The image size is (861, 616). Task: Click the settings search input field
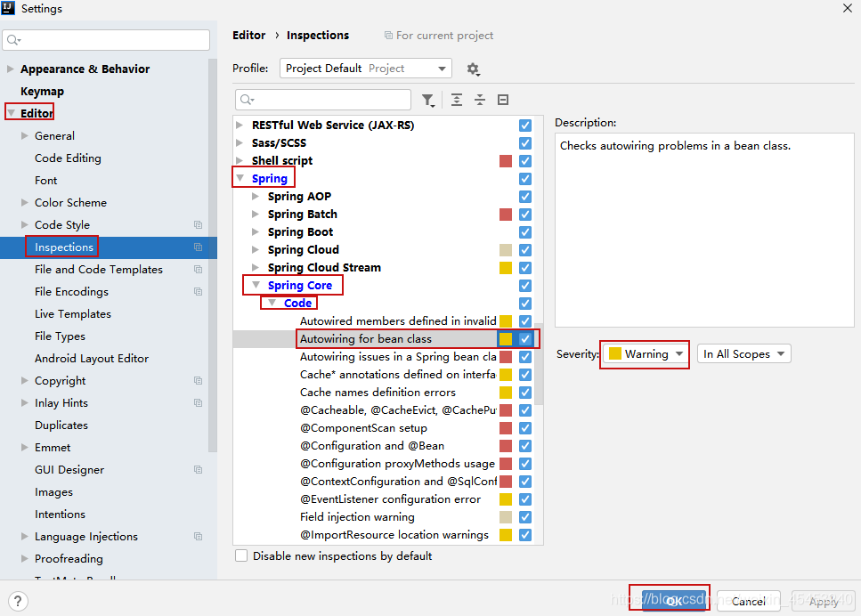[106, 40]
